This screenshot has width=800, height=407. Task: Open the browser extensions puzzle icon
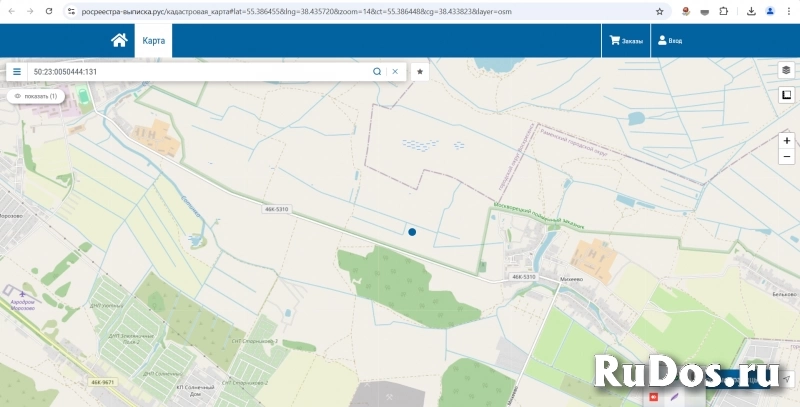723,11
